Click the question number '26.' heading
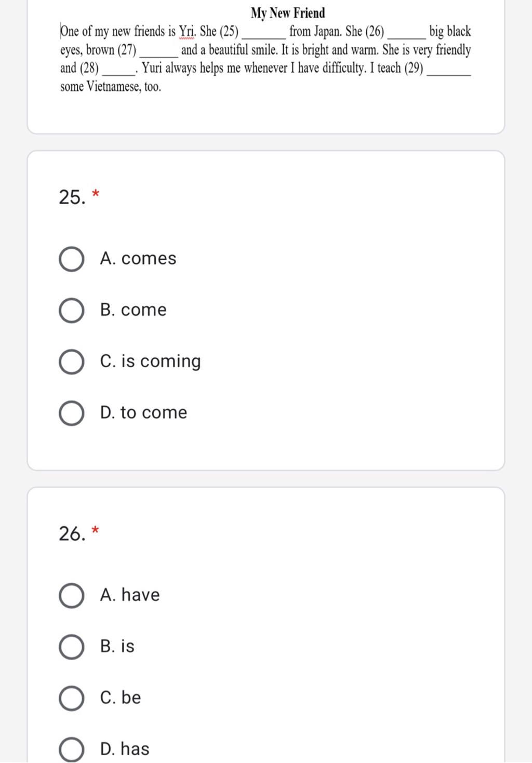Viewport: 532px width, 763px height. [72, 534]
